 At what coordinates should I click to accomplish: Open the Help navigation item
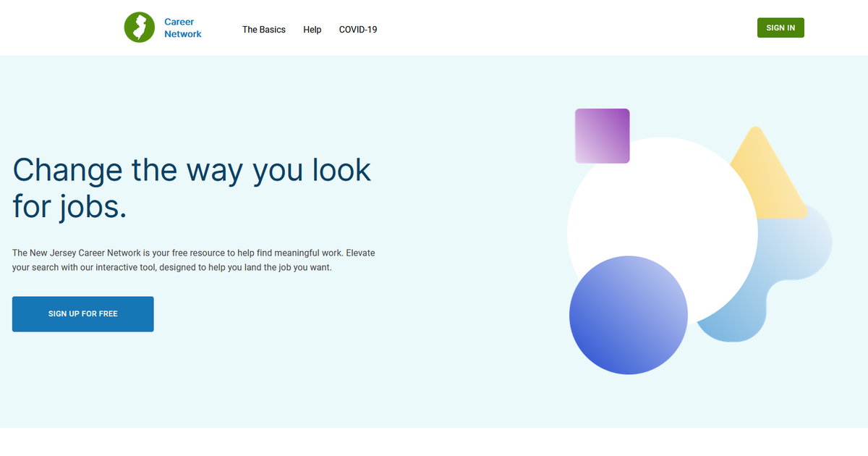coord(312,30)
